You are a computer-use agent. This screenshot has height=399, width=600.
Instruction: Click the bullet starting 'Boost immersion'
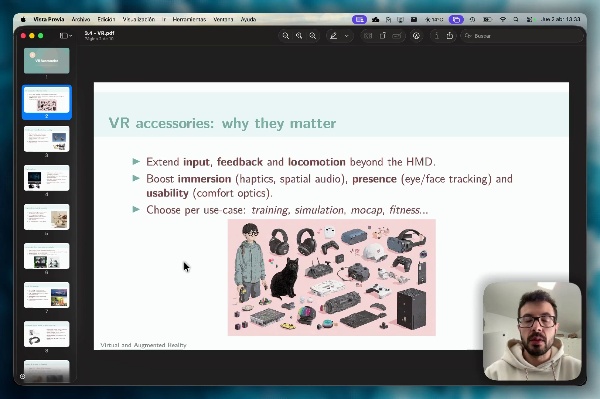click(x=329, y=186)
